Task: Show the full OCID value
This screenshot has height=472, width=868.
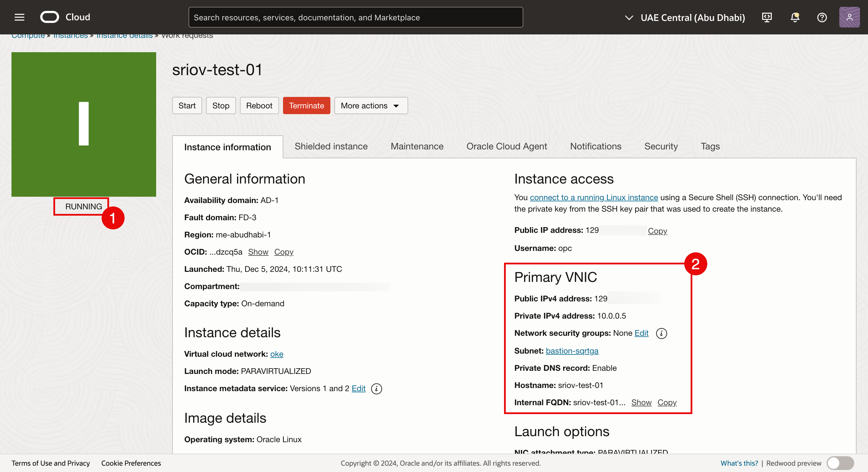Action: 258,252
